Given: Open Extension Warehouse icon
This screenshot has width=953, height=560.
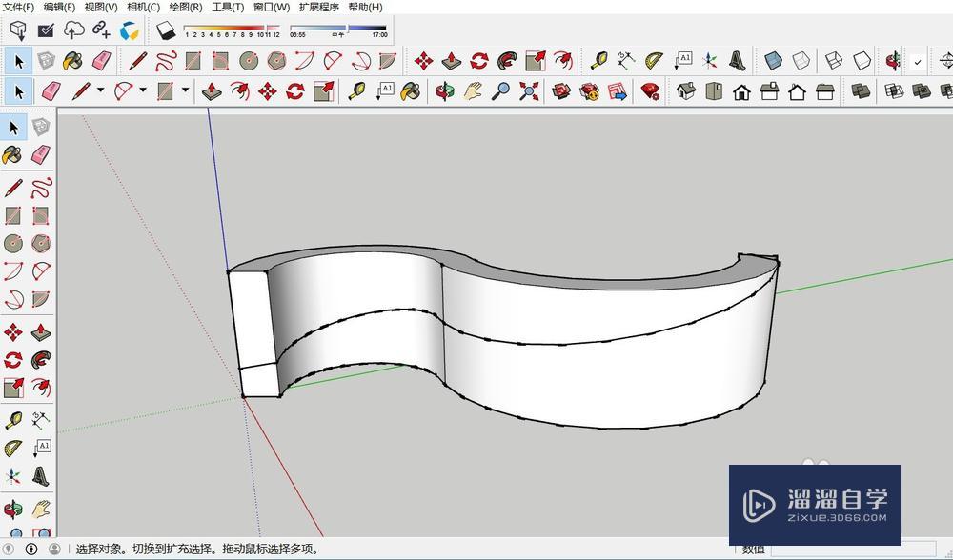Looking at the screenshot, I should [x=589, y=91].
